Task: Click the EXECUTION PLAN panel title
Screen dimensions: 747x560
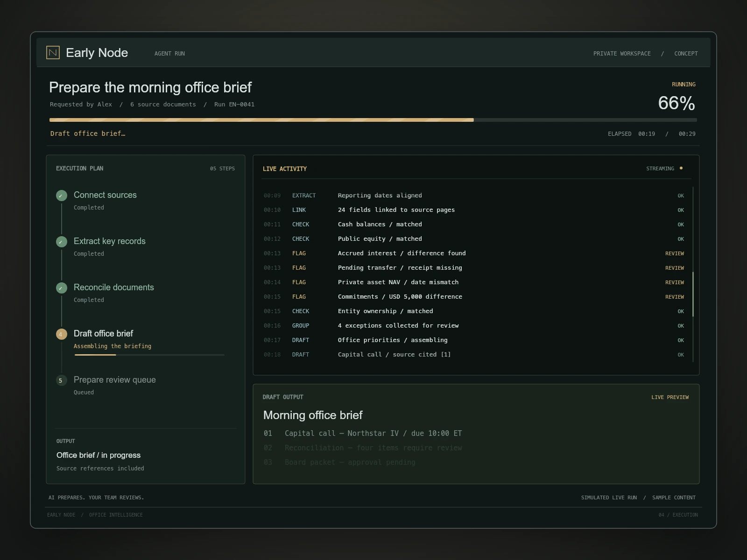Action: (80, 168)
